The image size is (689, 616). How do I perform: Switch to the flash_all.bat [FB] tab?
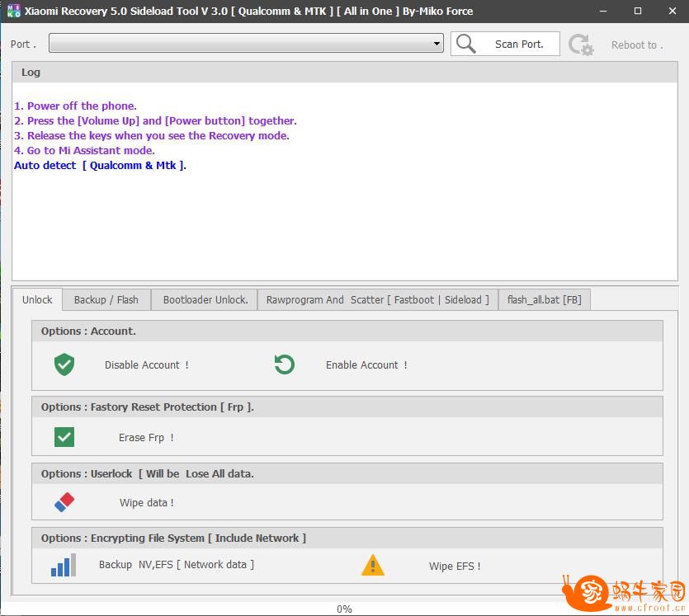545,300
